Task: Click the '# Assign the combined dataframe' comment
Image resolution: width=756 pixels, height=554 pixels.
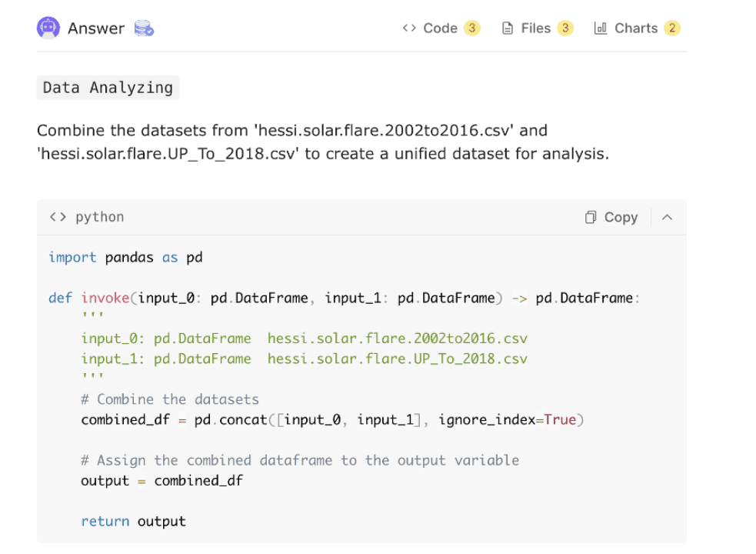Action: (x=300, y=460)
